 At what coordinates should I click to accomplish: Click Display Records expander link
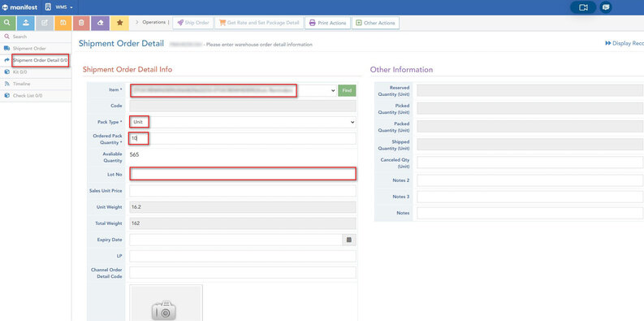(x=625, y=43)
